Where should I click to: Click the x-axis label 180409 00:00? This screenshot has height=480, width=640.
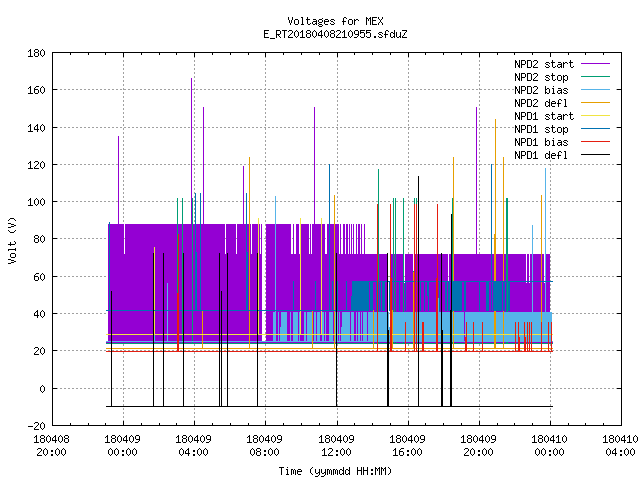pyautogui.click(x=122, y=446)
